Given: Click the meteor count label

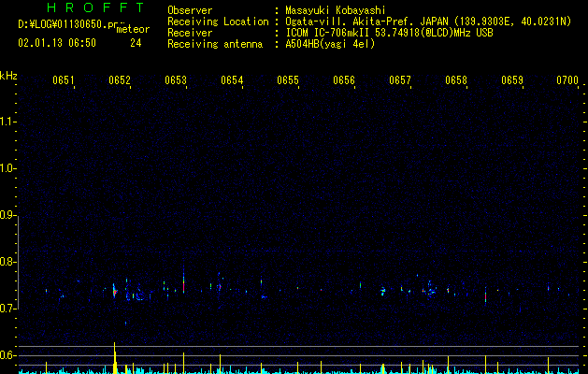Looking at the screenshot, I should (x=133, y=29).
